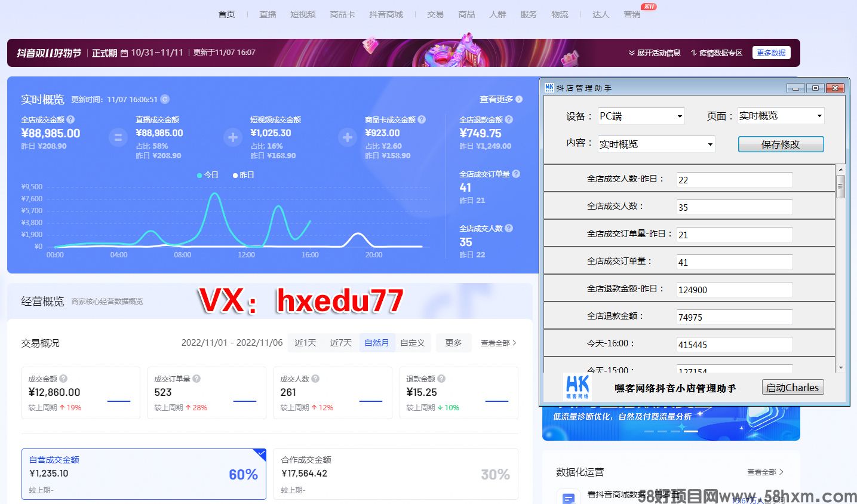857x504 pixels.
Task: Show help for 全店退款金额
Action: point(509,119)
